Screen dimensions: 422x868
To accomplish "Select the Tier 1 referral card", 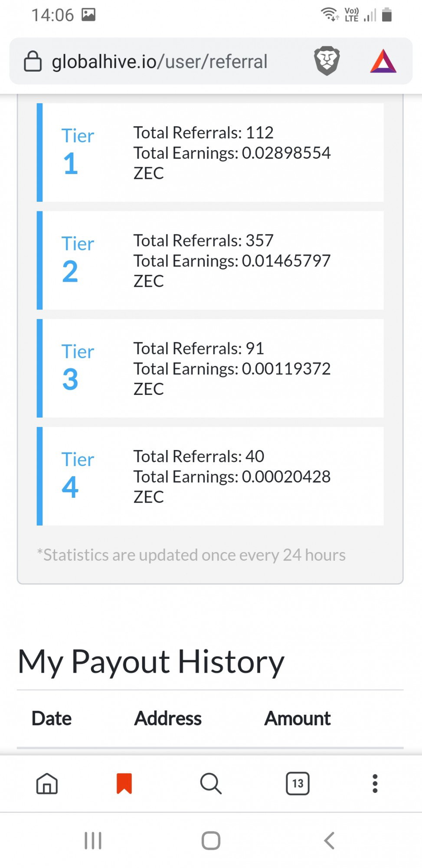I will click(x=210, y=152).
